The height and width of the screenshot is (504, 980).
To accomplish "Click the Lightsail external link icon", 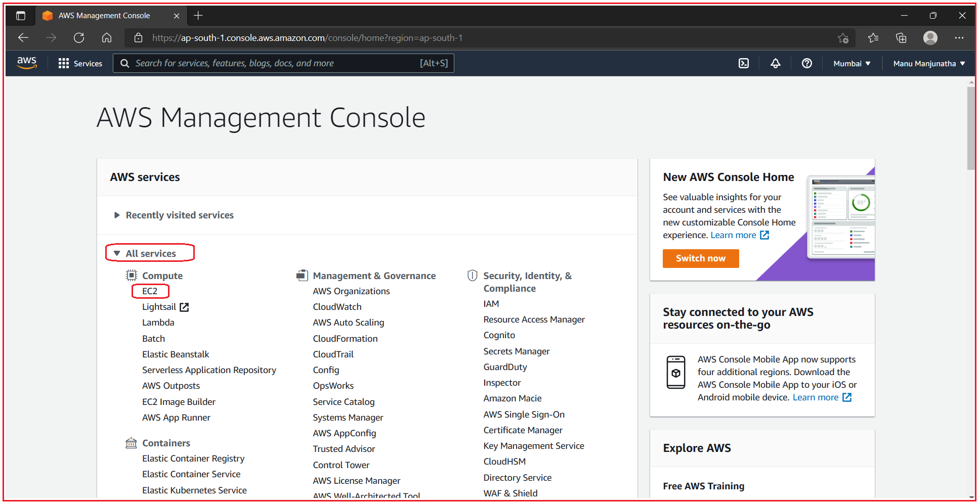I will 184,307.
